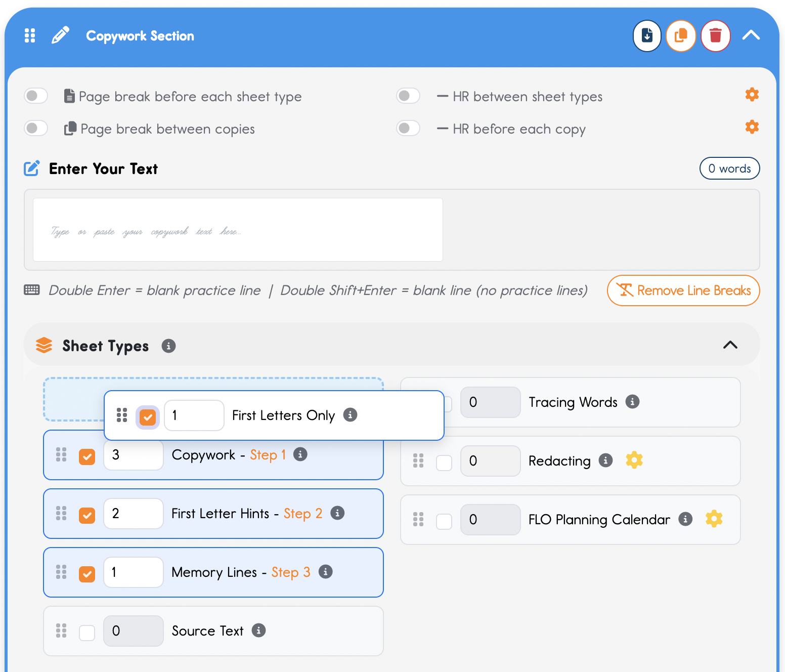
Task: Click the download/import icon in the section header
Action: (647, 36)
